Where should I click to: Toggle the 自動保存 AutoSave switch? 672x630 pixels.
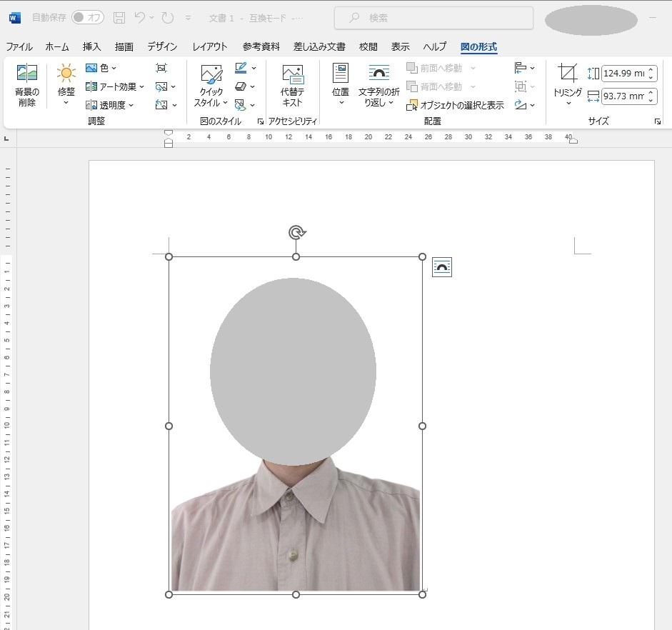point(87,17)
